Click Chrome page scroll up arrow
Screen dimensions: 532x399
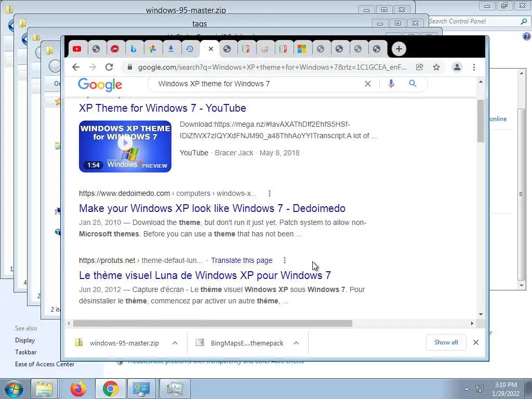pos(481,82)
